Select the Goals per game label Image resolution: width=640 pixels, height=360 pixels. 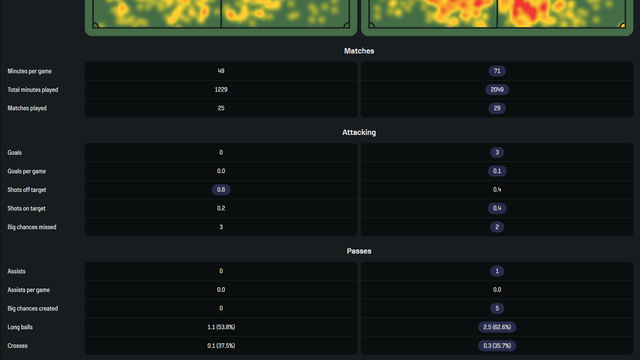[27, 171]
